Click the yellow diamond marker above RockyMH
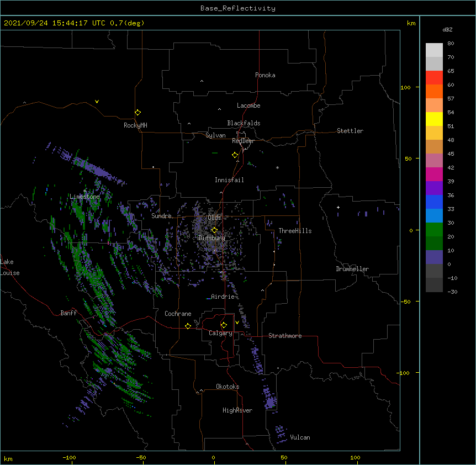 click(137, 113)
